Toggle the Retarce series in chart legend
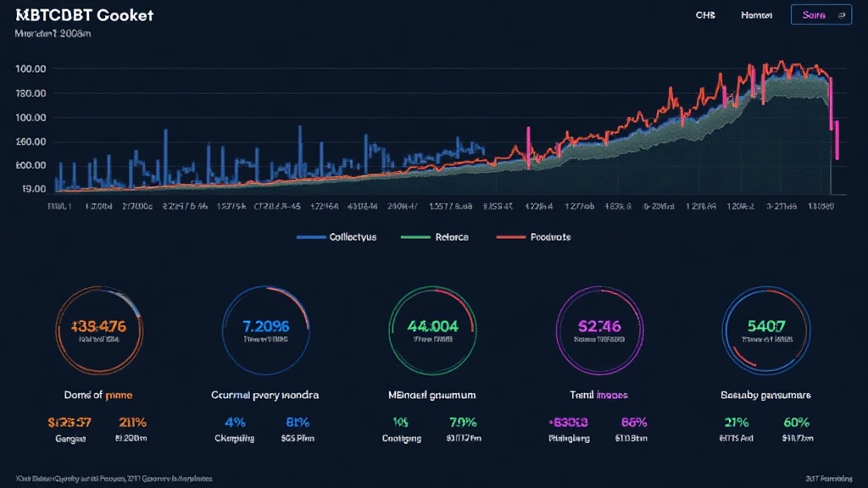The height and width of the screenshot is (488, 868). tap(452, 237)
